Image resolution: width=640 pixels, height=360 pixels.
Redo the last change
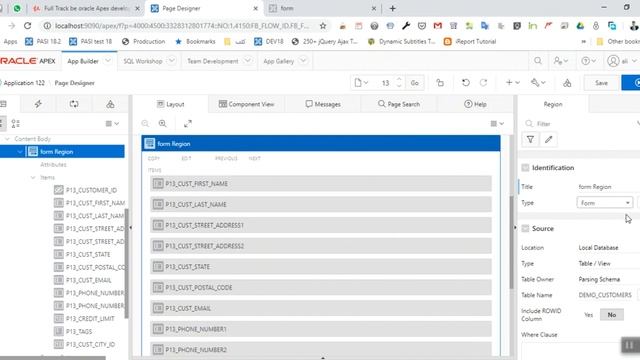tap(483, 83)
